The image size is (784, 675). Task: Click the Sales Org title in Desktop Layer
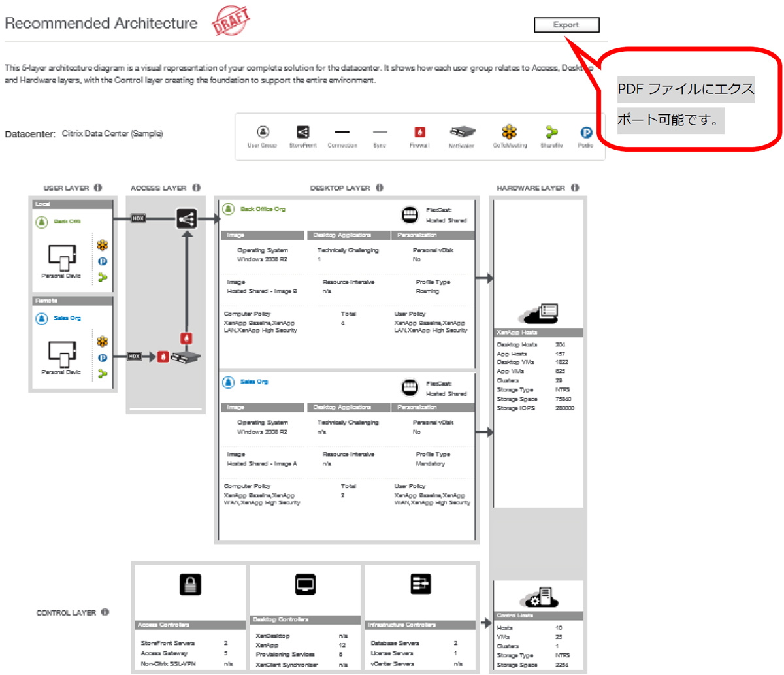coord(254,382)
